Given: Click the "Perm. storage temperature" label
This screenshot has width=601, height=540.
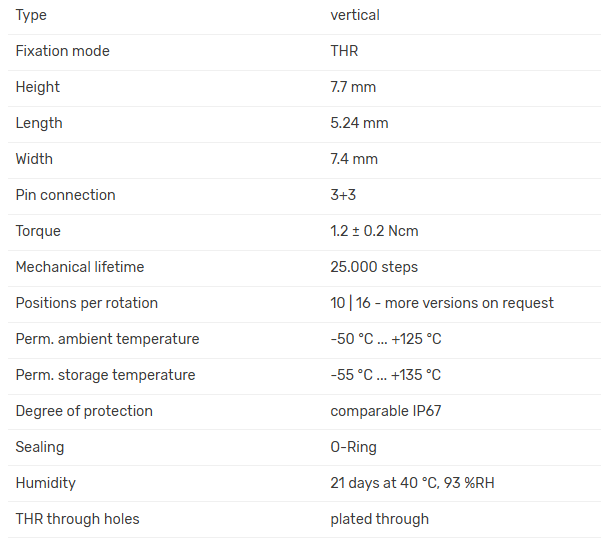Looking at the screenshot, I should click(x=105, y=375).
